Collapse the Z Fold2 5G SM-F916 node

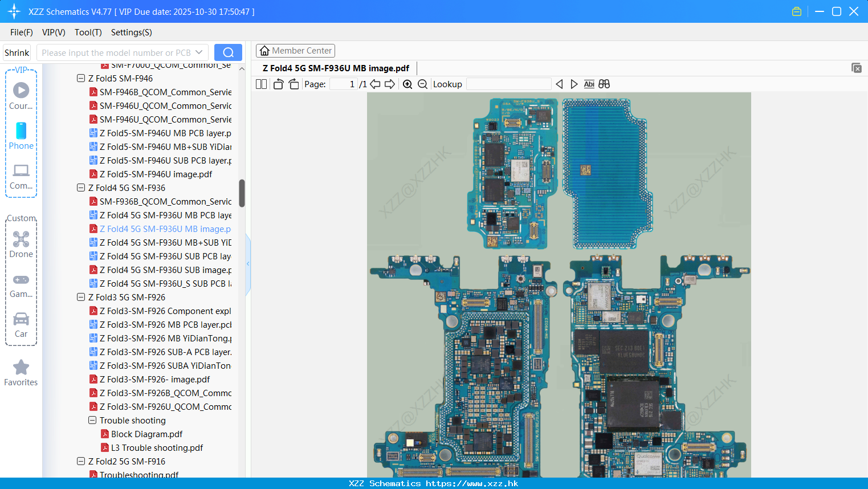coord(81,461)
